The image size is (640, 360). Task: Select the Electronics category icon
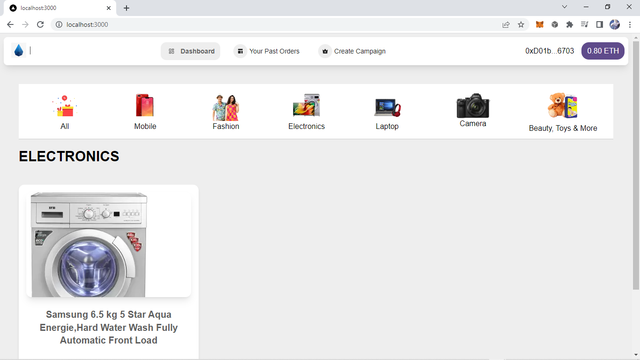307,105
